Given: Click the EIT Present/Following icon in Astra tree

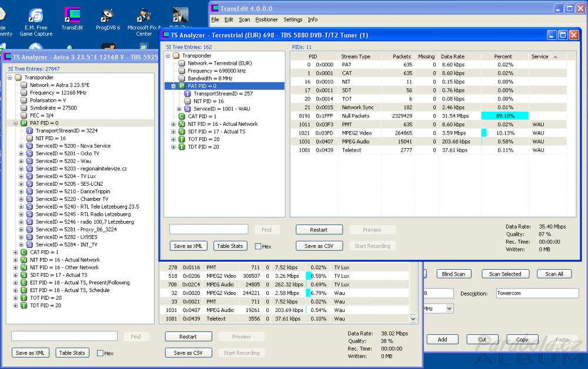Looking at the screenshot, I should [24, 283].
